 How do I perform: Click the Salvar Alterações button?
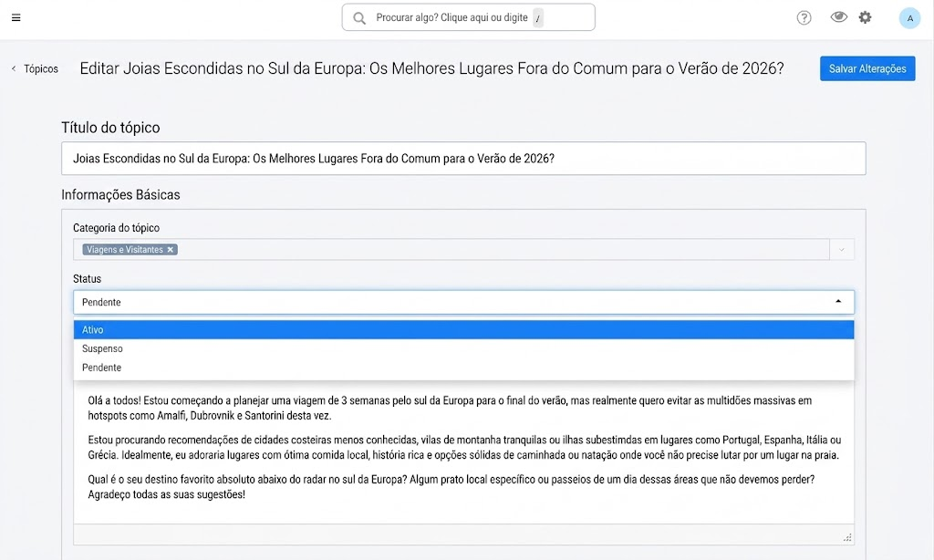(x=867, y=68)
